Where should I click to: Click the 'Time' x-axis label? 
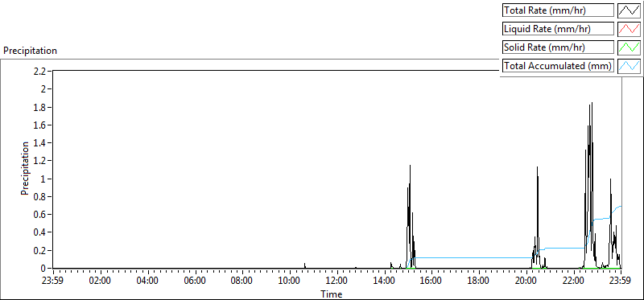331,294
